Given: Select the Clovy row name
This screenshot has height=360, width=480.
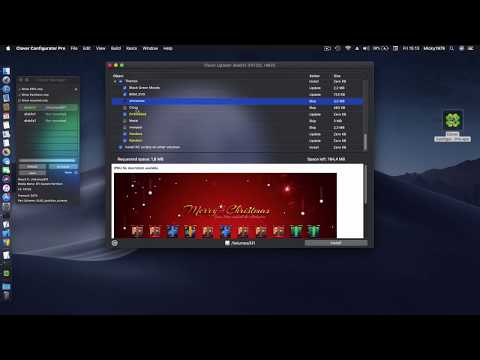Looking at the screenshot, I should [133, 108].
